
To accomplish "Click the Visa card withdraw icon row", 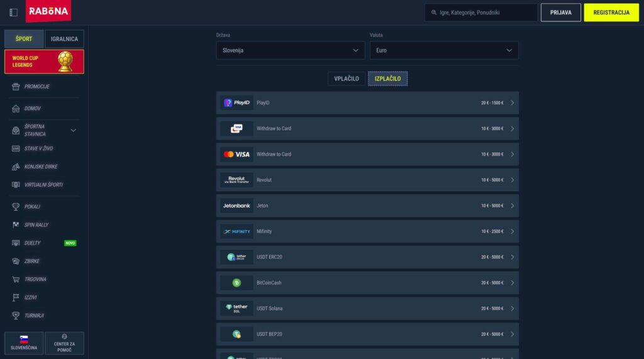I will pyautogui.click(x=367, y=128).
